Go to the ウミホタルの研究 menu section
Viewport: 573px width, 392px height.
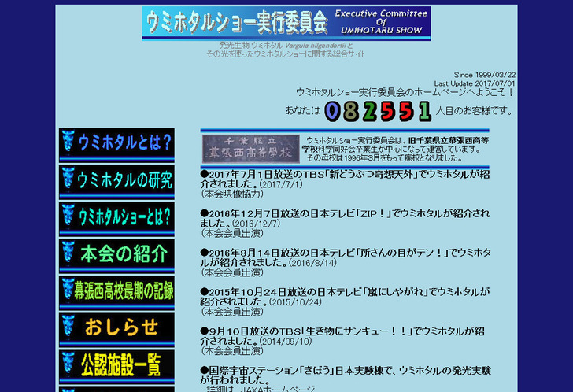pos(124,180)
